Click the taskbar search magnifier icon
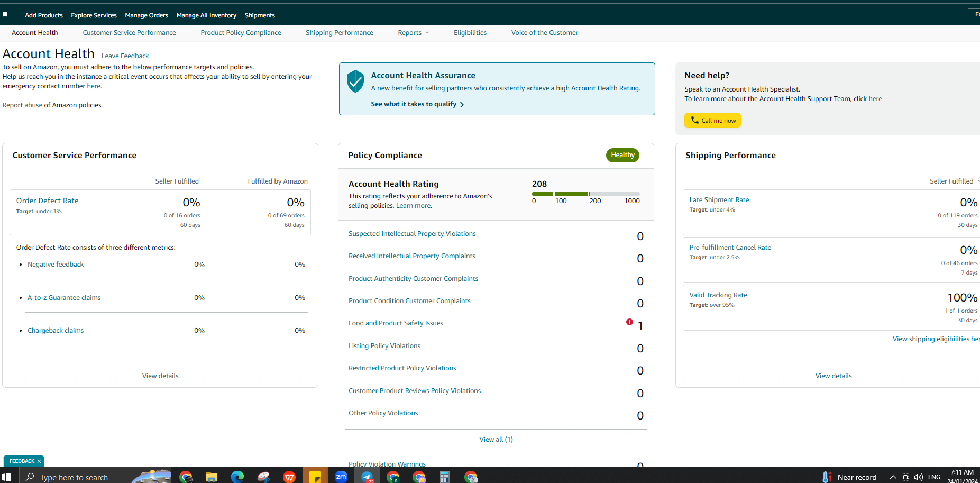Viewport: 980px width, 483px height. click(x=30, y=477)
